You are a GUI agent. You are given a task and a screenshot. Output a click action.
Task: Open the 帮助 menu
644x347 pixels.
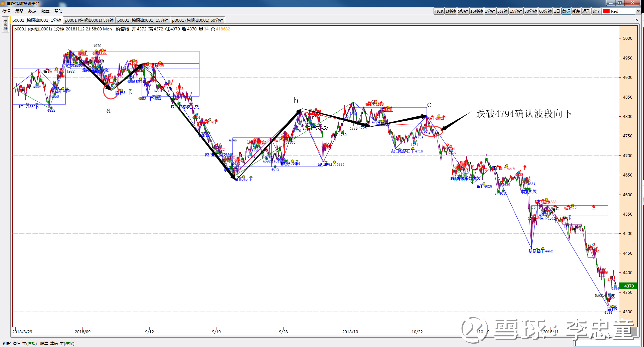click(58, 11)
